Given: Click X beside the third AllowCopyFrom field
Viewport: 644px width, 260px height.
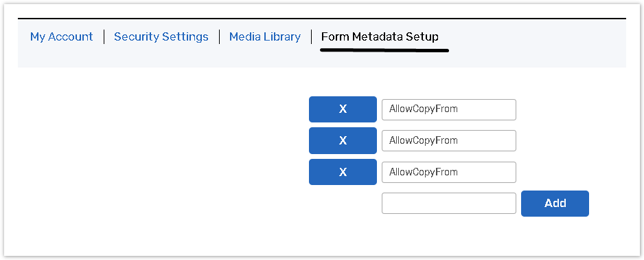Looking at the screenshot, I should tap(343, 172).
